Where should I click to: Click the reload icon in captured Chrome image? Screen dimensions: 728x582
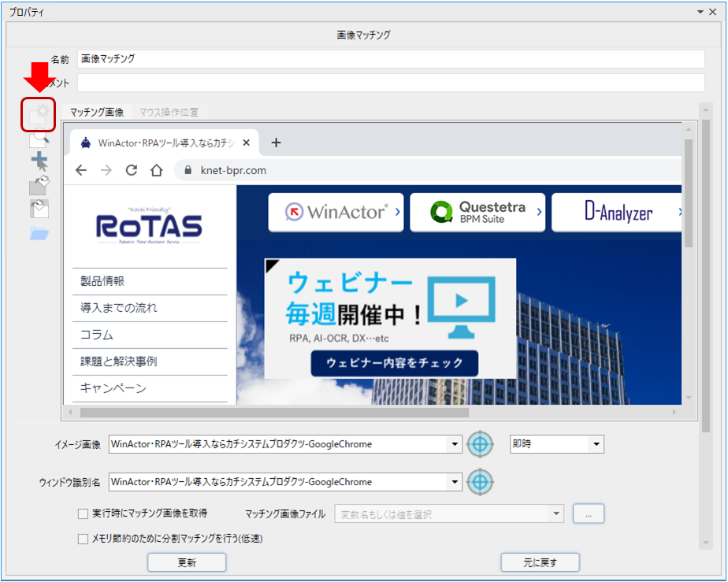132,170
